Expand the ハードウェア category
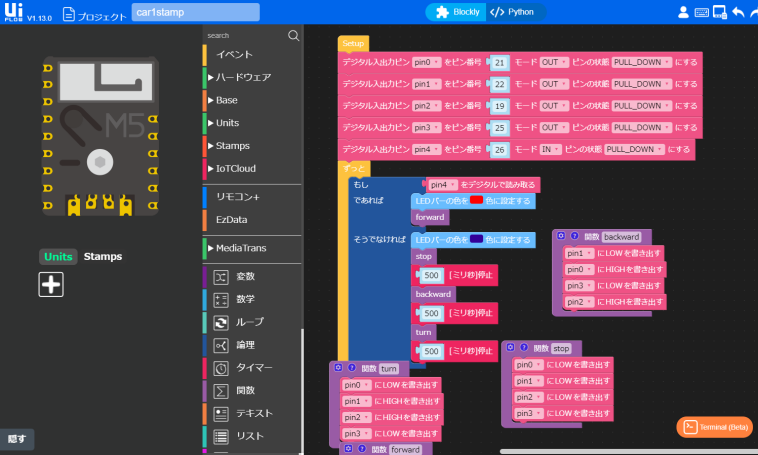This screenshot has height=455, width=758. [243, 77]
